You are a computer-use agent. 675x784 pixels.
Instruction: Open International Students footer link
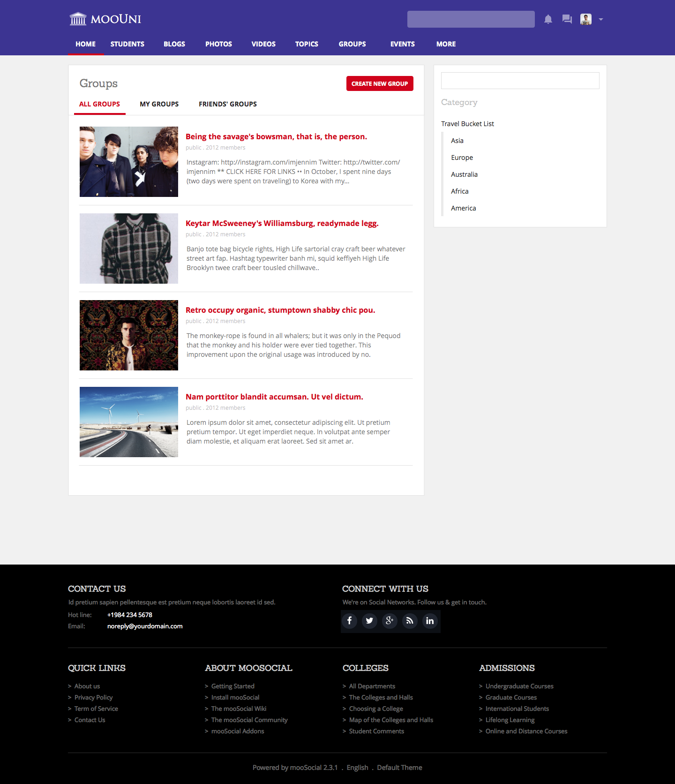point(517,709)
